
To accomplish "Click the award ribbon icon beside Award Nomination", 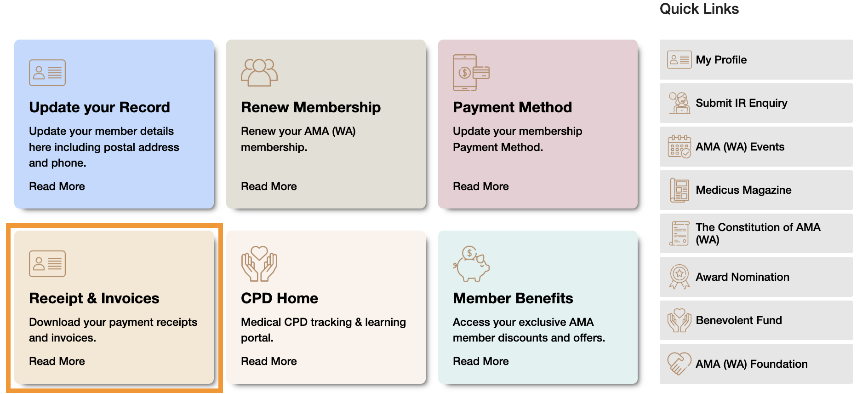I will click(680, 277).
